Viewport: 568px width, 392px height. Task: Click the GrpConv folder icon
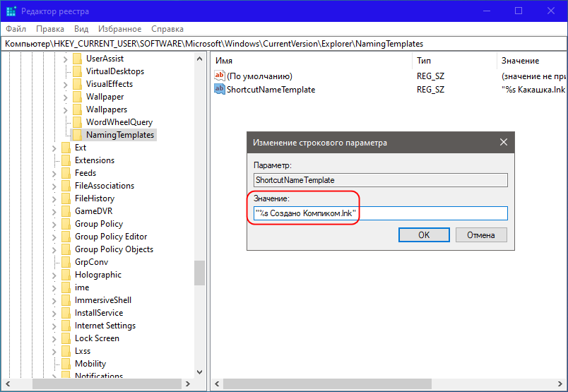66,262
